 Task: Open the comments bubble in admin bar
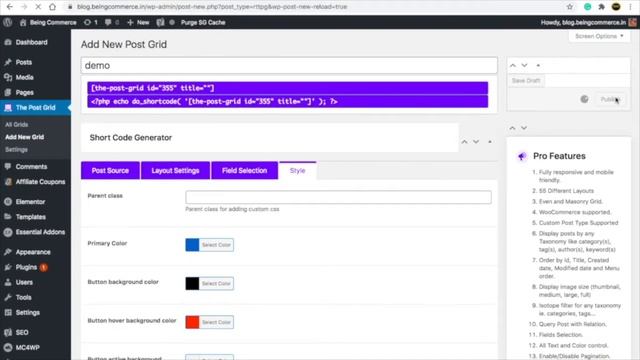coord(112,22)
